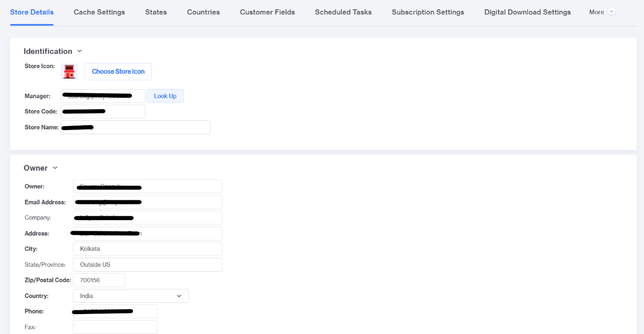Switch to Digital Download Settings tab
644x334 pixels.
tap(527, 12)
